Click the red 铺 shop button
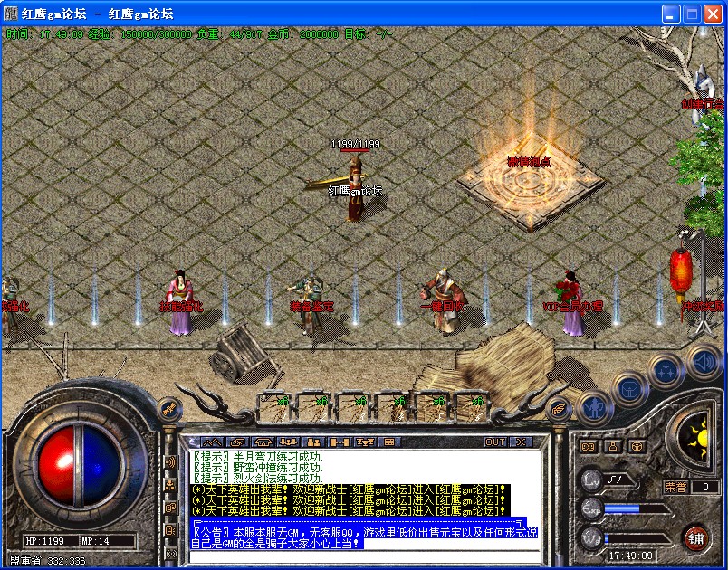 (x=695, y=539)
